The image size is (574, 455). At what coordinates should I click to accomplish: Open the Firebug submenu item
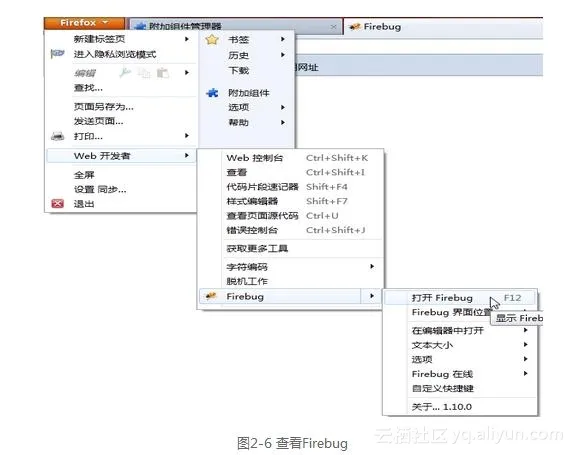pyautogui.click(x=291, y=297)
